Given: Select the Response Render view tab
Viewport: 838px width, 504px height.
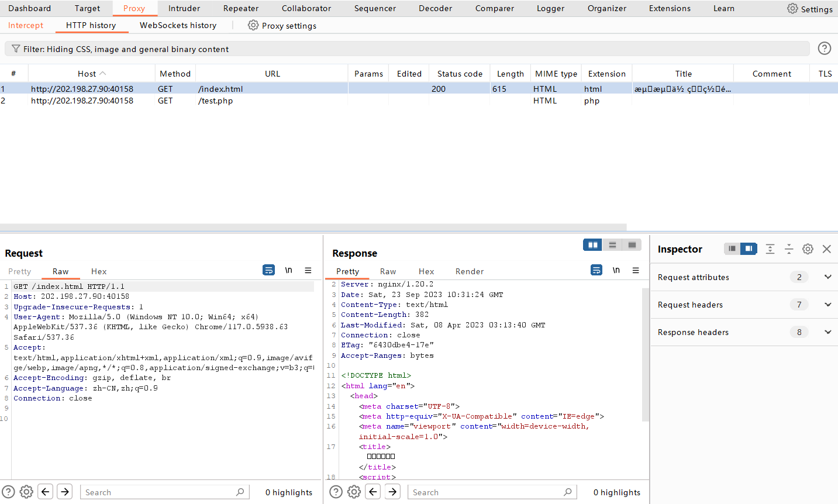Looking at the screenshot, I should tap(470, 271).
